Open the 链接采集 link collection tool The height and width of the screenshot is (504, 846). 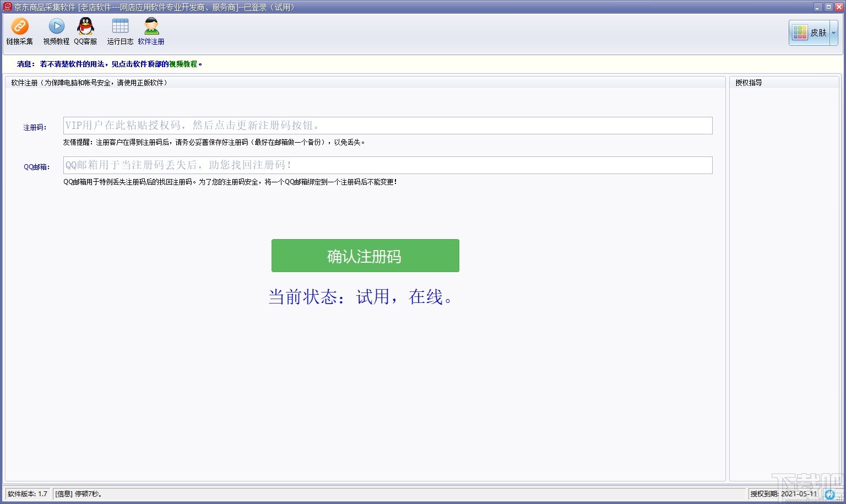pos(20,31)
